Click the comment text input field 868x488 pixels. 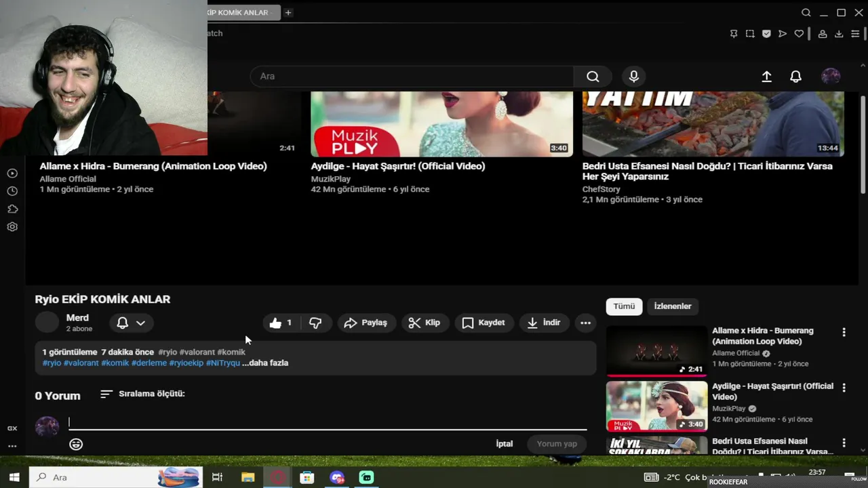[328, 422]
